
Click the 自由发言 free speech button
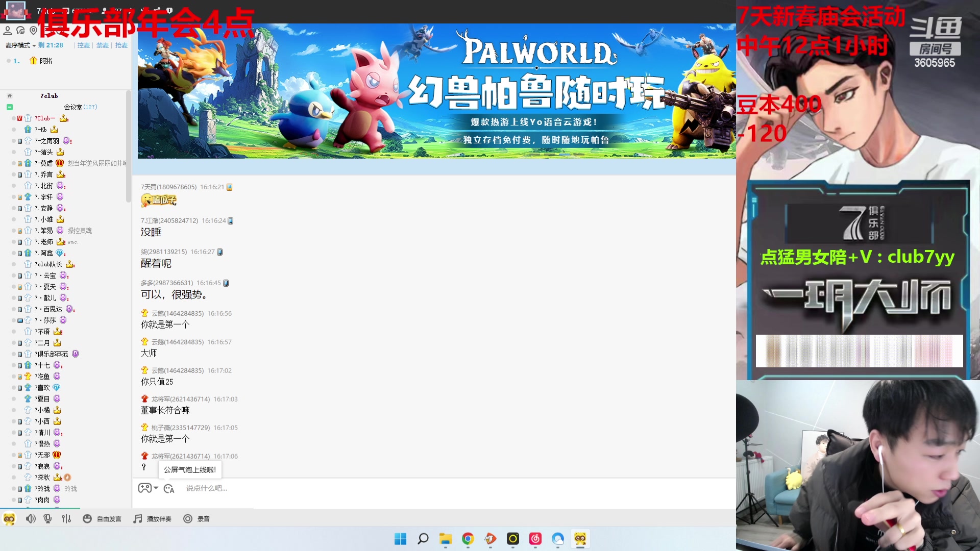point(102,519)
